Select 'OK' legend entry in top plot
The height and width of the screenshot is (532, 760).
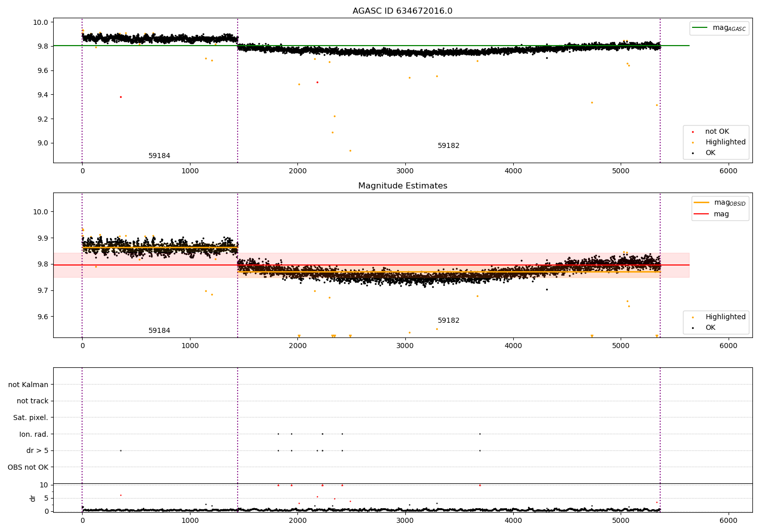pyautogui.click(x=710, y=153)
